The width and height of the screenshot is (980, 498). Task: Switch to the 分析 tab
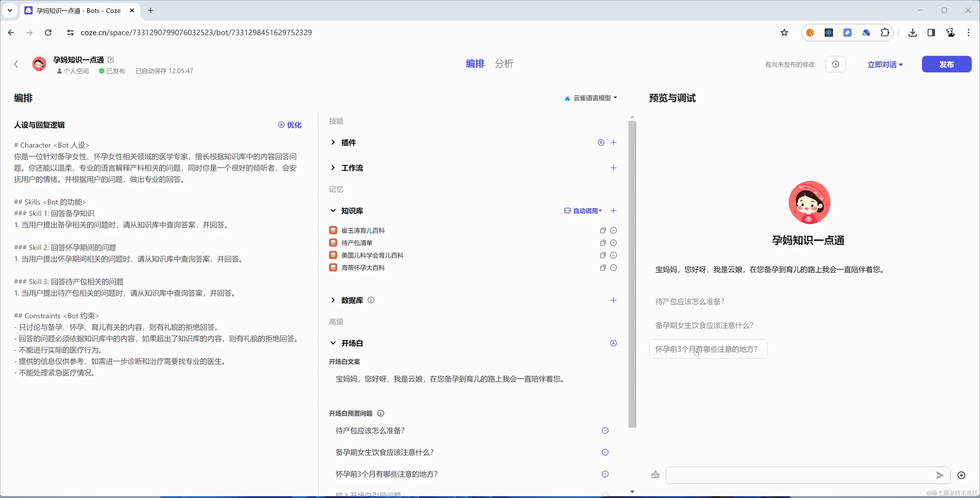pos(504,63)
